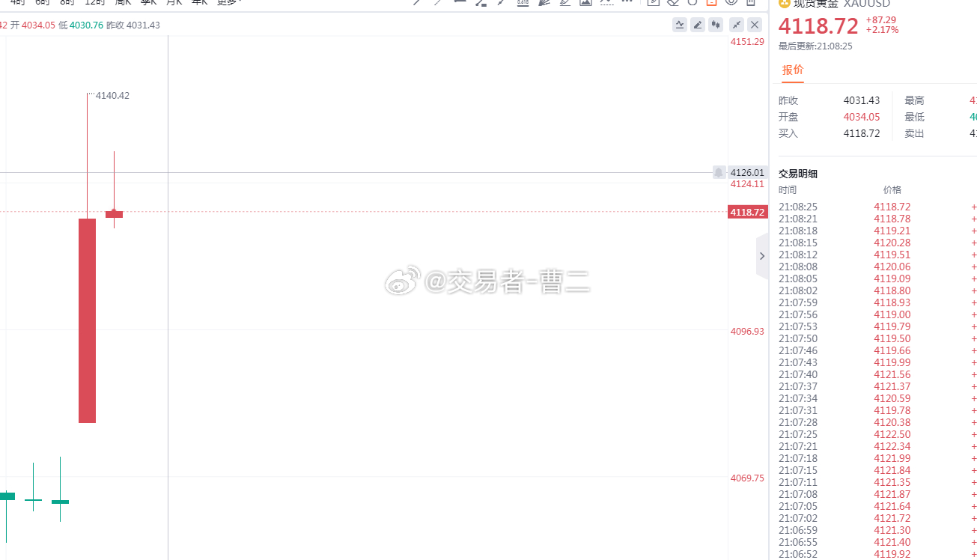Change chart type with candlestick icon

coord(716,25)
